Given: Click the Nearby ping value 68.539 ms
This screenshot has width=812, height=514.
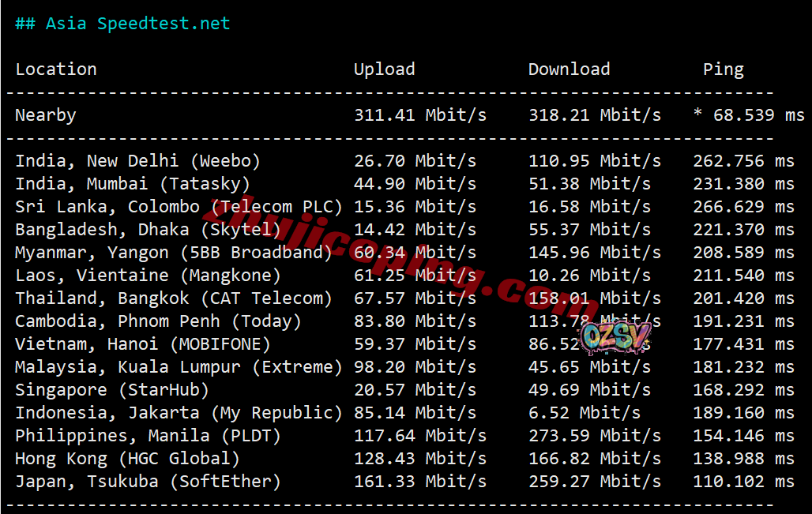Looking at the screenshot, I should (749, 115).
